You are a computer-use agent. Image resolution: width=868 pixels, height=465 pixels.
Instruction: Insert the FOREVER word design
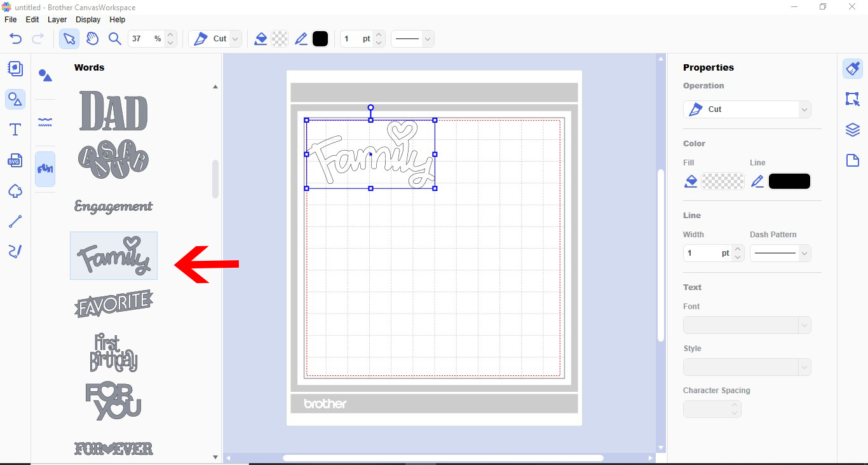(114, 448)
